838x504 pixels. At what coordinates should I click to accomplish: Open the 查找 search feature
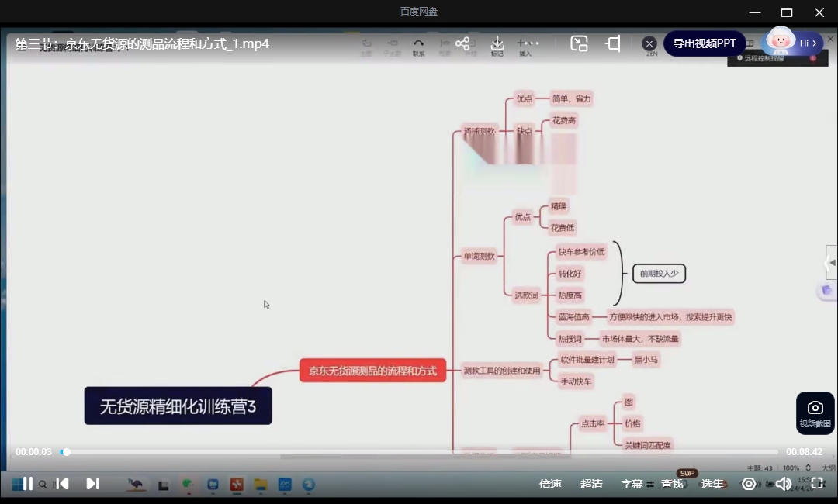pyautogui.click(x=672, y=484)
